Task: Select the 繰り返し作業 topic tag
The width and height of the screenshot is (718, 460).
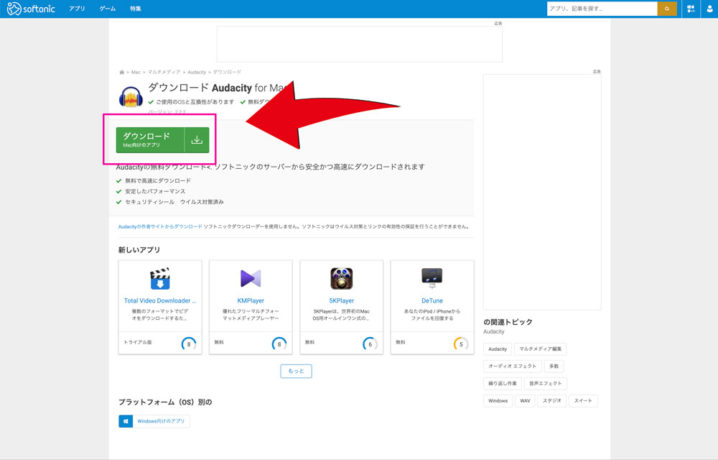Action: (x=502, y=384)
